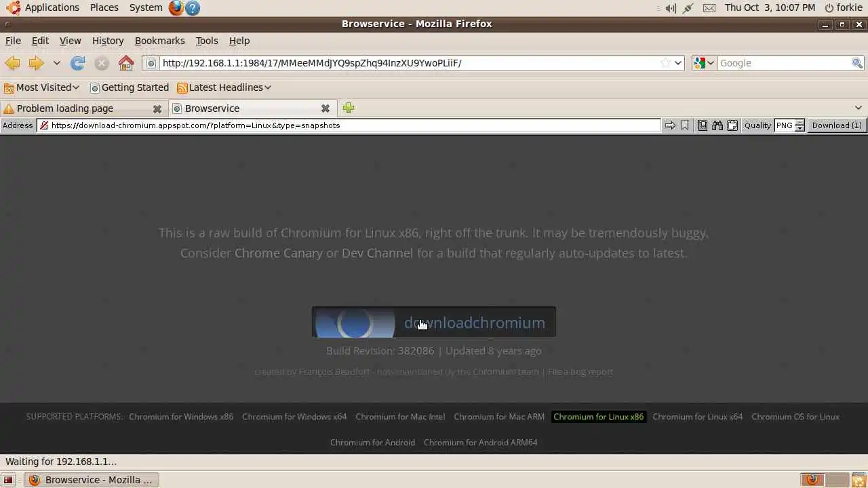Open the mail envelope indicator

[709, 8]
